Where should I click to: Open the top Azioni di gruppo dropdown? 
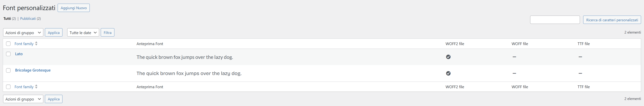coord(23,33)
